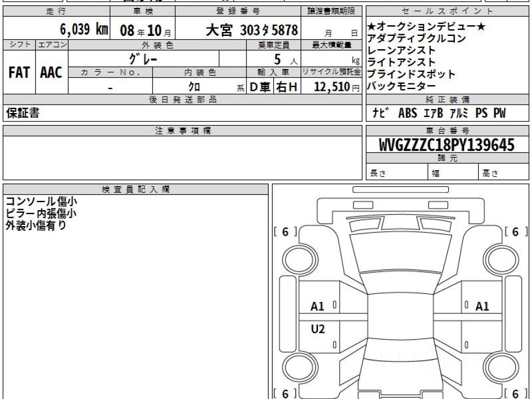Select the AAC air conditioner value

(x=51, y=73)
